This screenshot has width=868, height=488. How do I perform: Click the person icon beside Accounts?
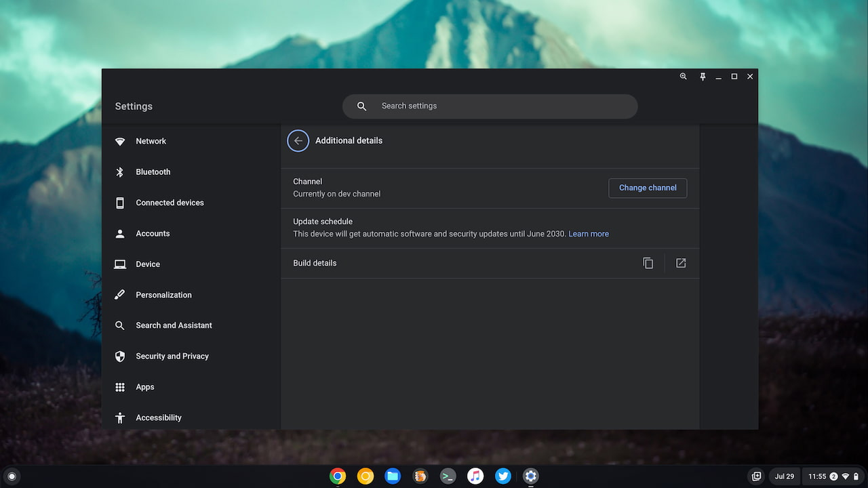(120, 233)
